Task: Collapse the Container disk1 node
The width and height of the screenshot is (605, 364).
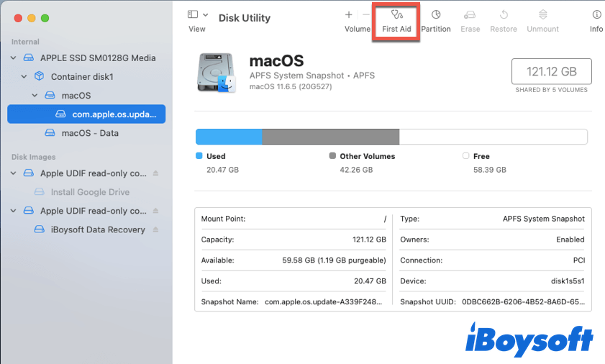Action: pyautogui.click(x=24, y=76)
